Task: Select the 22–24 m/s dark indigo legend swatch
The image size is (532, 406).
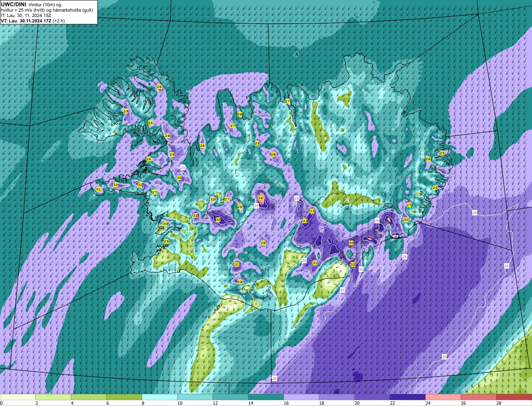Action: point(408,397)
